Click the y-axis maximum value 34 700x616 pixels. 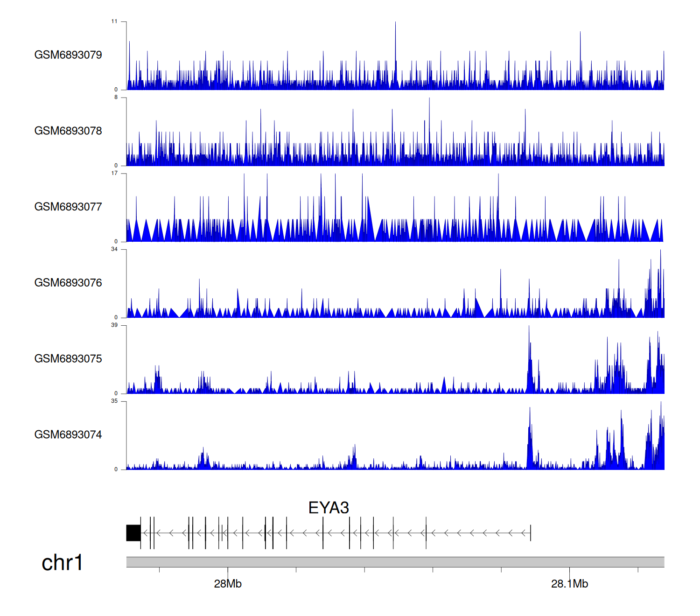pos(114,249)
